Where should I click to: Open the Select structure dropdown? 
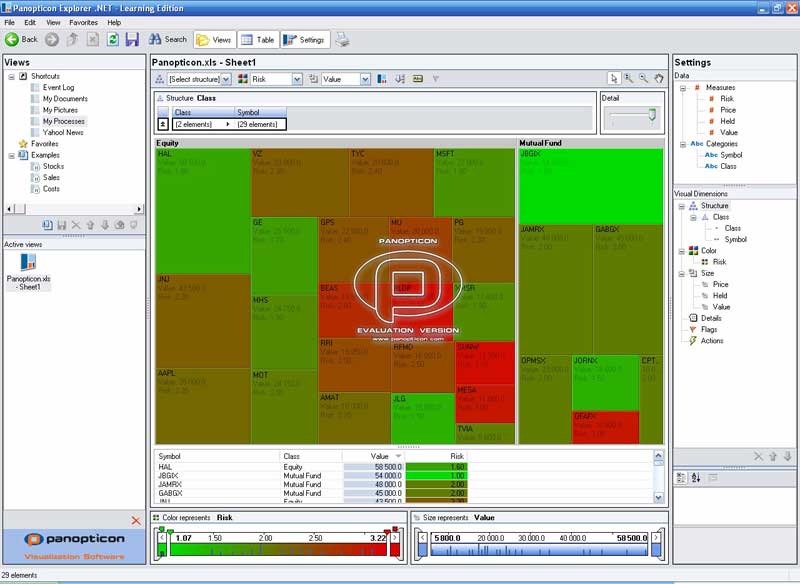pos(226,79)
